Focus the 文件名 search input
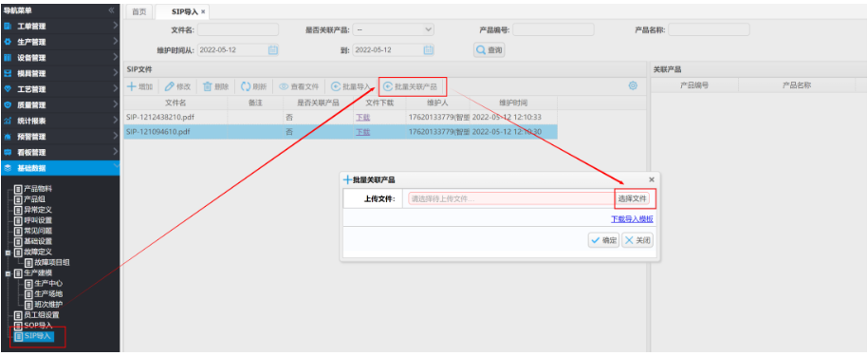Image resolution: width=868 pixels, height=356 pixels. pyautogui.click(x=238, y=29)
